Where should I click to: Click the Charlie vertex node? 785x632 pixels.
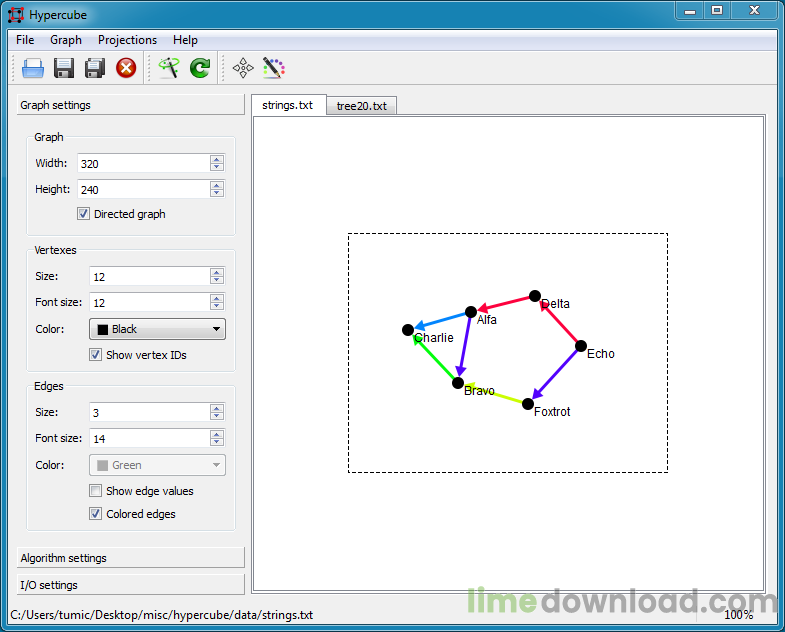click(408, 330)
